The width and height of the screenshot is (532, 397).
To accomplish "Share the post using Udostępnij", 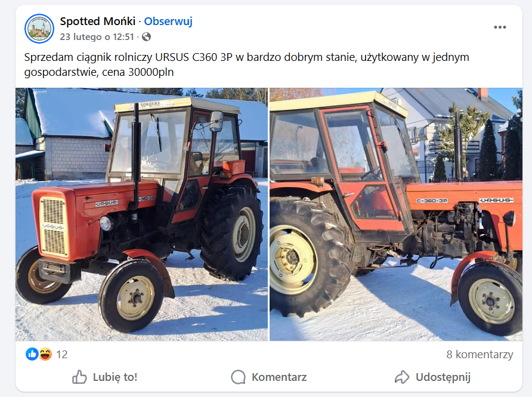I will tap(432, 377).
